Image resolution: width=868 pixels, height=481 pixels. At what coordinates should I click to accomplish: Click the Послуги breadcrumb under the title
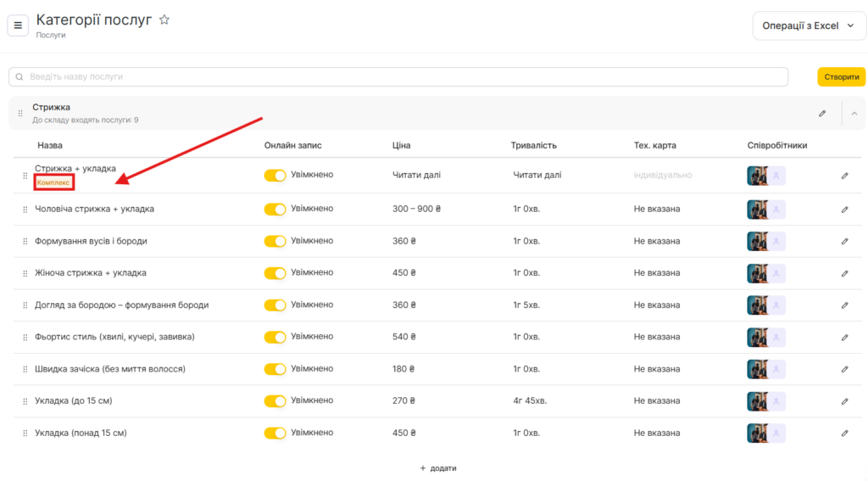coord(50,35)
